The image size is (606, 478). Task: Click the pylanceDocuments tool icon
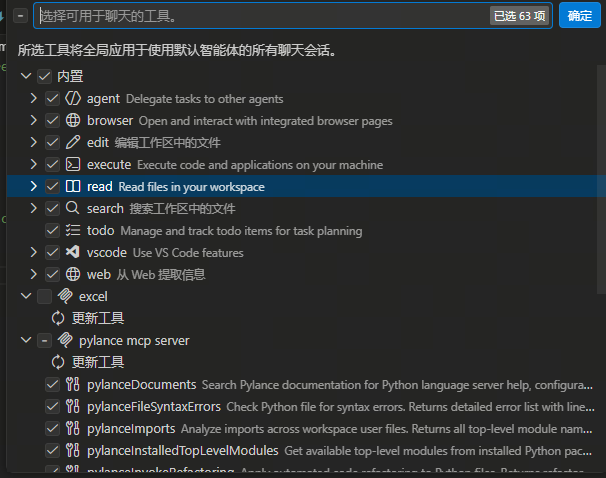[73, 384]
